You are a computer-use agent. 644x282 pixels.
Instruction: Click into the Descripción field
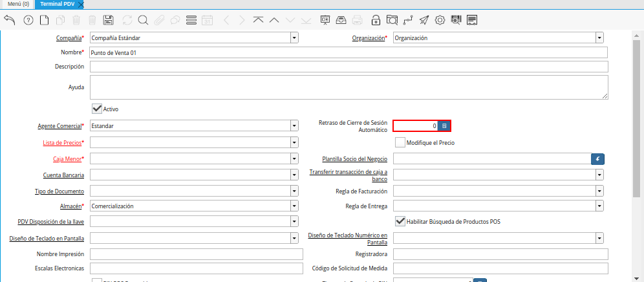coord(349,66)
